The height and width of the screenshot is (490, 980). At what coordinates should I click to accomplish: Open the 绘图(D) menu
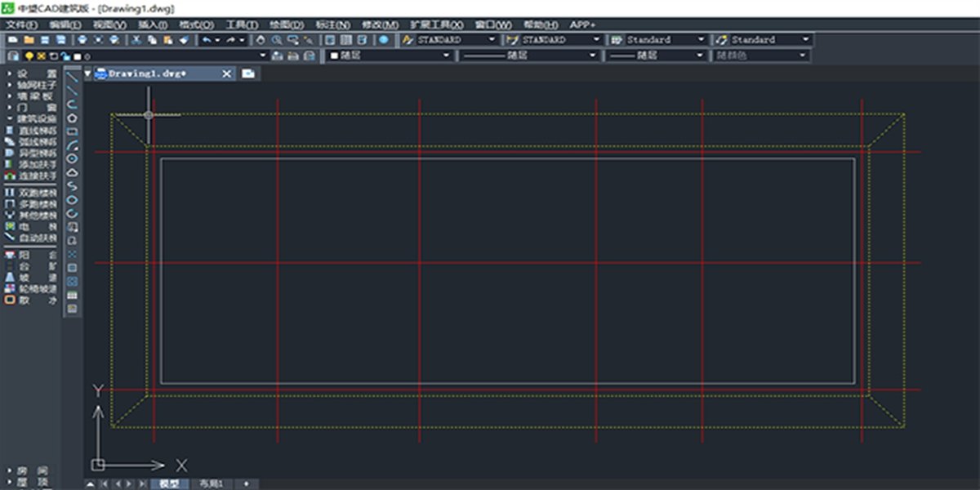click(286, 24)
